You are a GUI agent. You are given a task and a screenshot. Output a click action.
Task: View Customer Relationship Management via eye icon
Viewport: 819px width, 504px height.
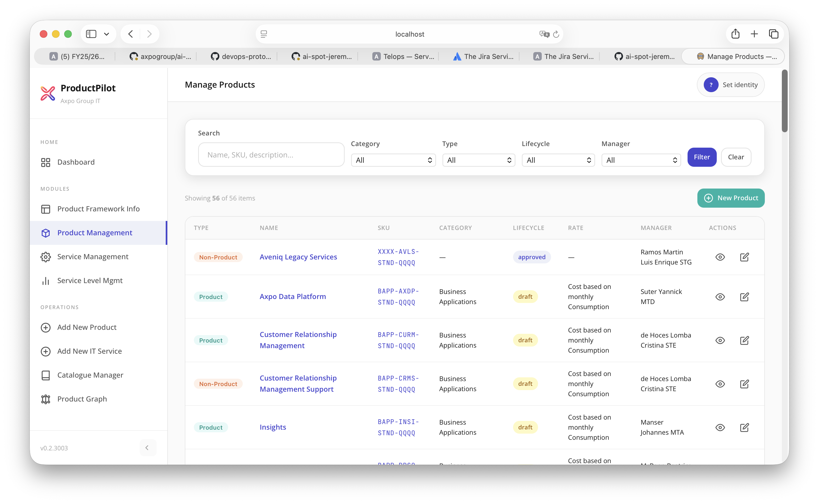(x=720, y=341)
